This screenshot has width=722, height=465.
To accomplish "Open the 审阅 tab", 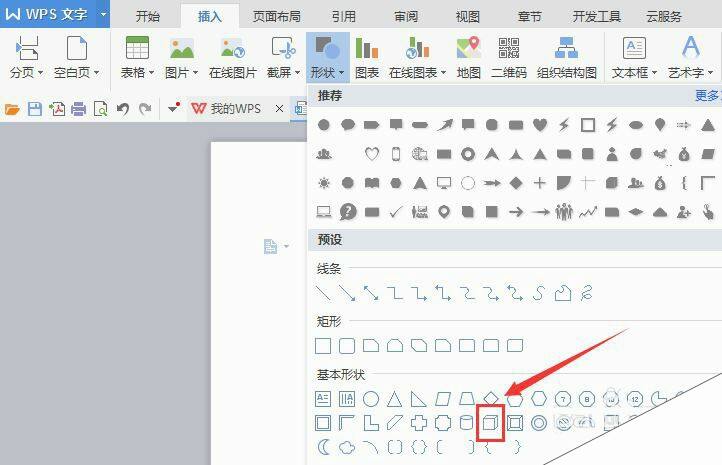I will point(406,17).
